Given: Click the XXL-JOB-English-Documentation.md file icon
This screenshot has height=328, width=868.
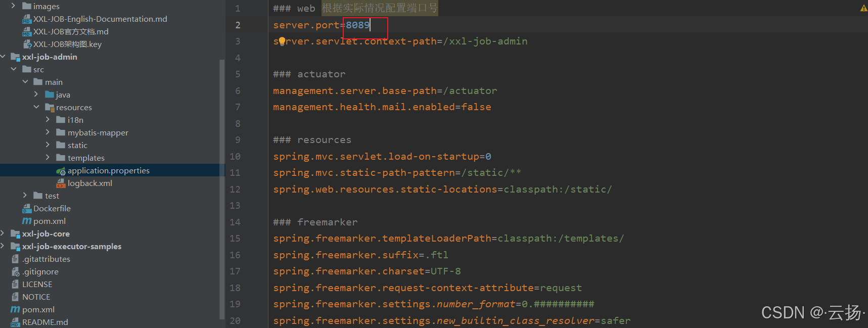Looking at the screenshot, I should [x=27, y=19].
